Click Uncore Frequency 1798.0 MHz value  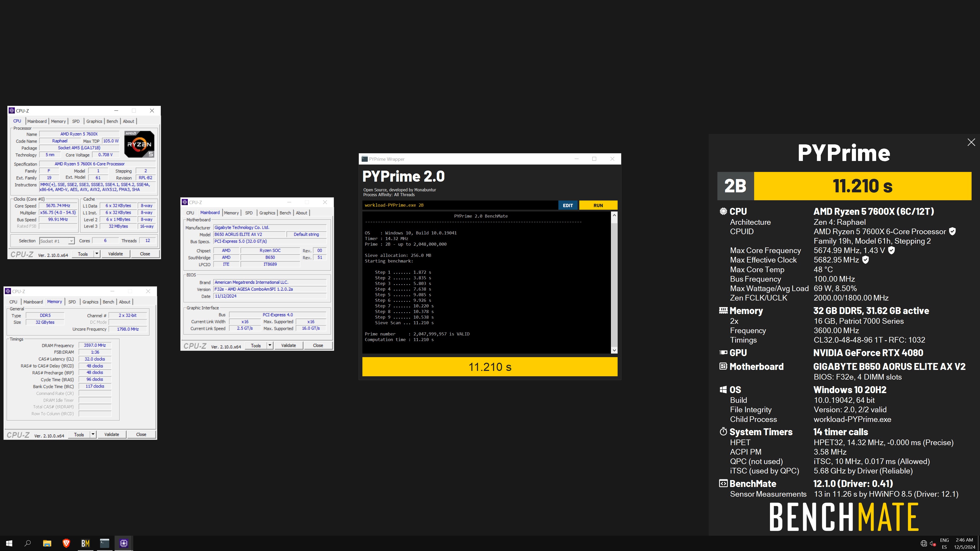128,329
